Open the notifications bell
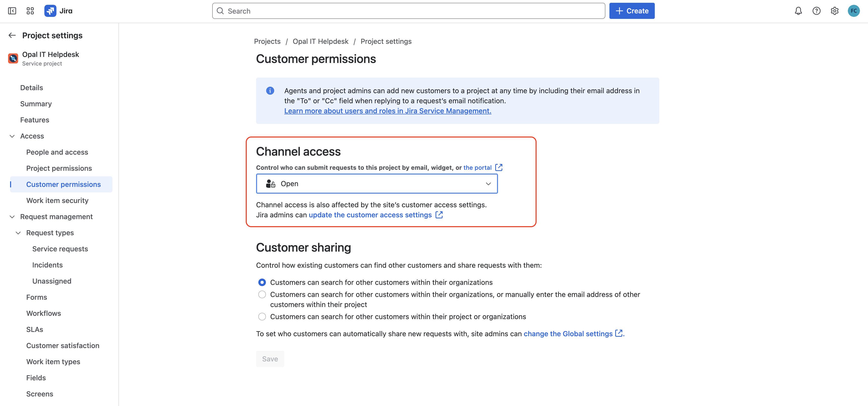This screenshot has width=868, height=406. coord(798,11)
